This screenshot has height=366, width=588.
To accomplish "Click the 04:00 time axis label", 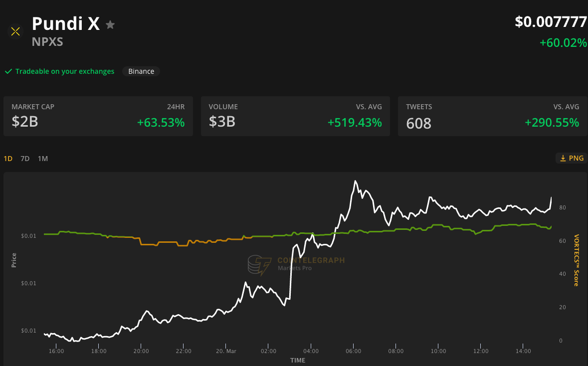I will click(x=311, y=352).
